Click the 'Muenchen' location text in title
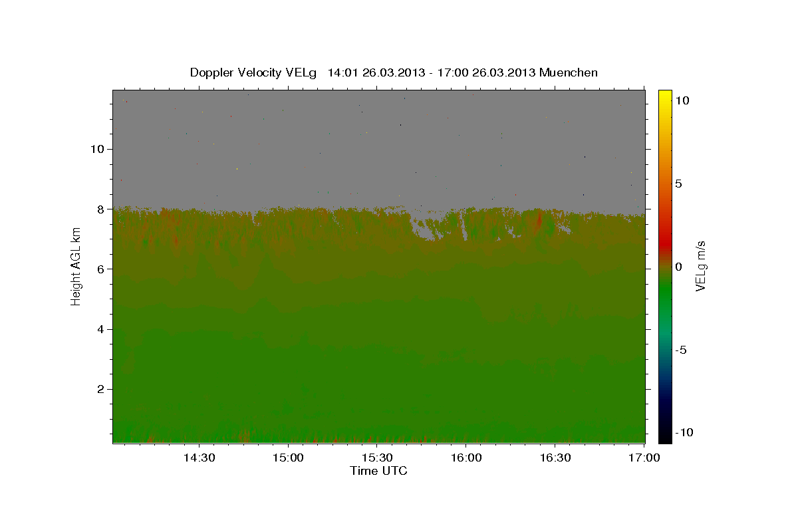 [x=569, y=72]
